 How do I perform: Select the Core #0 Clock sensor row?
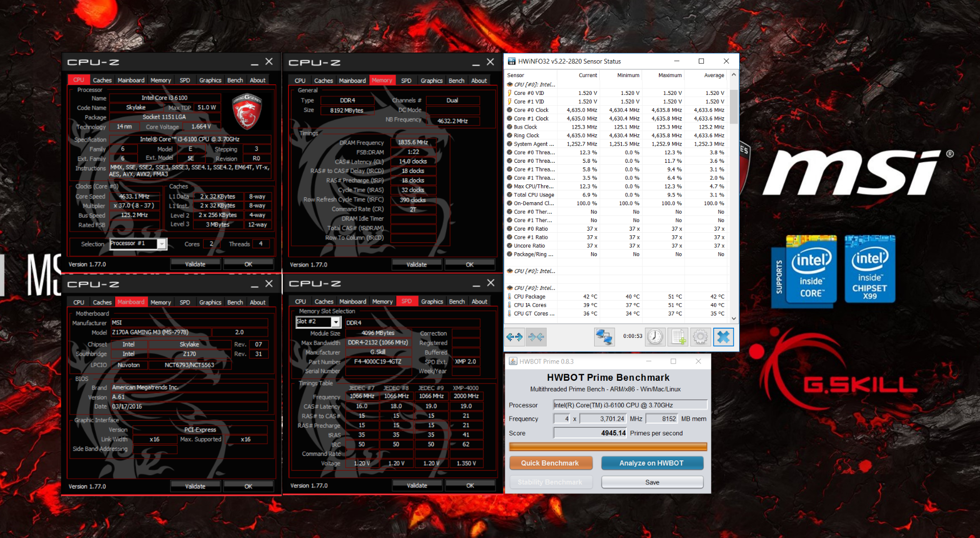coord(616,110)
